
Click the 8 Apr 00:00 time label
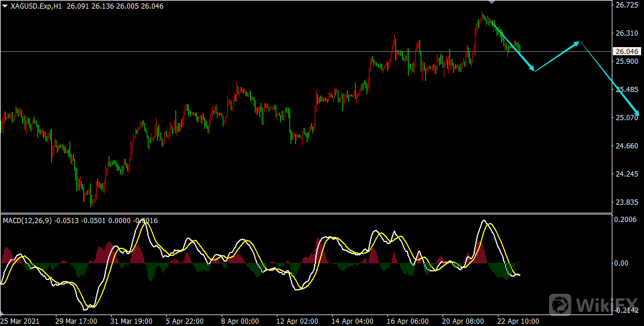[x=239, y=320]
